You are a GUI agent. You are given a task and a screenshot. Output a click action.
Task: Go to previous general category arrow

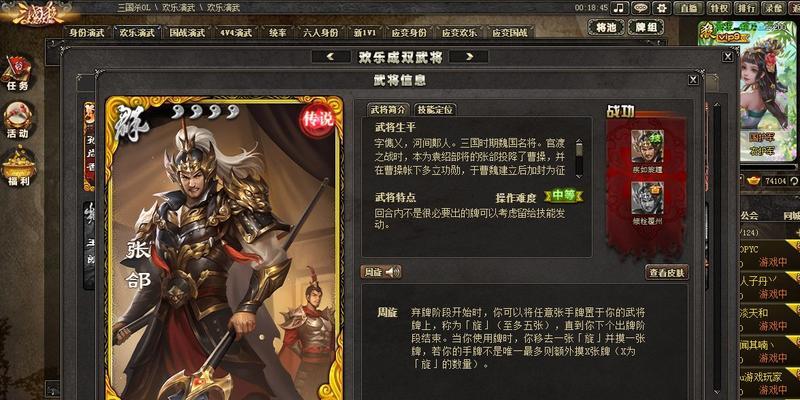[330, 57]
